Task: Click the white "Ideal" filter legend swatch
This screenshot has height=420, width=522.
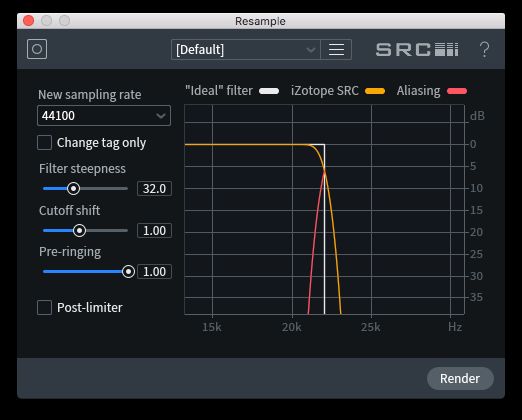Action: tap(269, 91)
